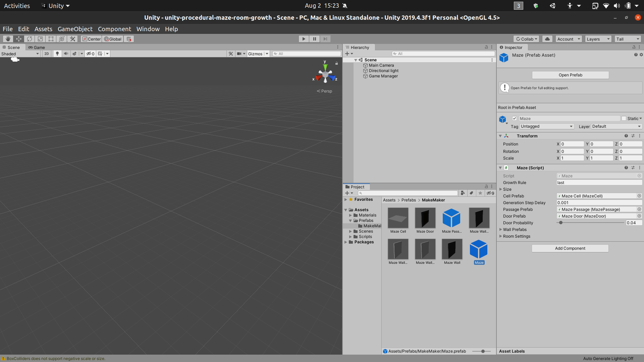This screenshot has height=362, width=644.
Task: Select the Rect Transform tool
Action: 51,39
